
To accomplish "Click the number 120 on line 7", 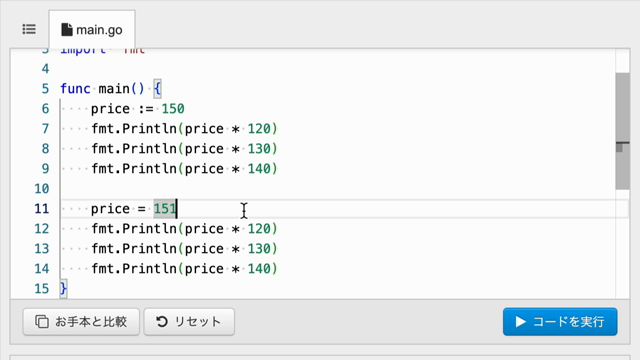I will (259, 129).
